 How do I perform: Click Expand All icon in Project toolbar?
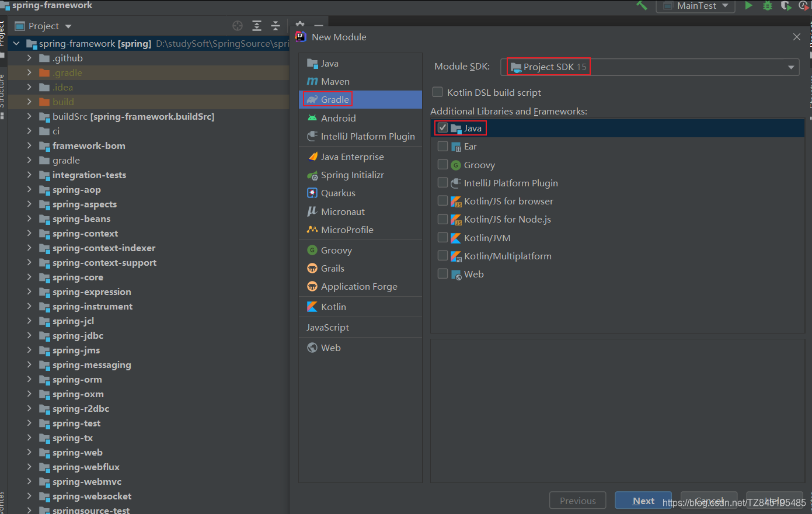tap(257, 26)
